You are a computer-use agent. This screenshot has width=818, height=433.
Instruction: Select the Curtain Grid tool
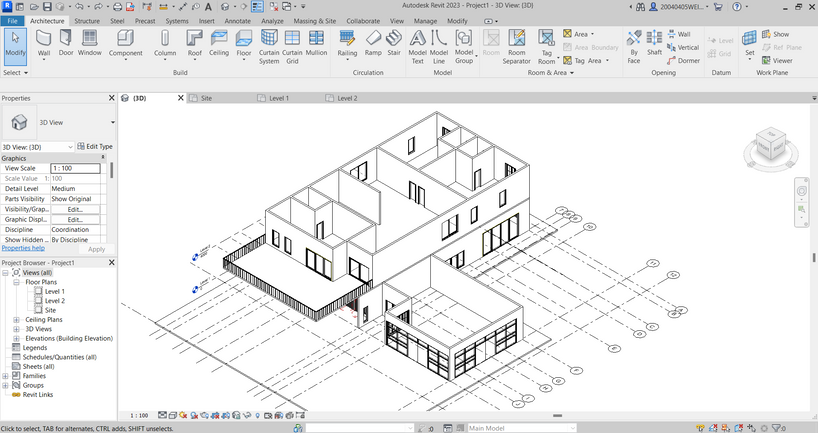pos(292,46)
